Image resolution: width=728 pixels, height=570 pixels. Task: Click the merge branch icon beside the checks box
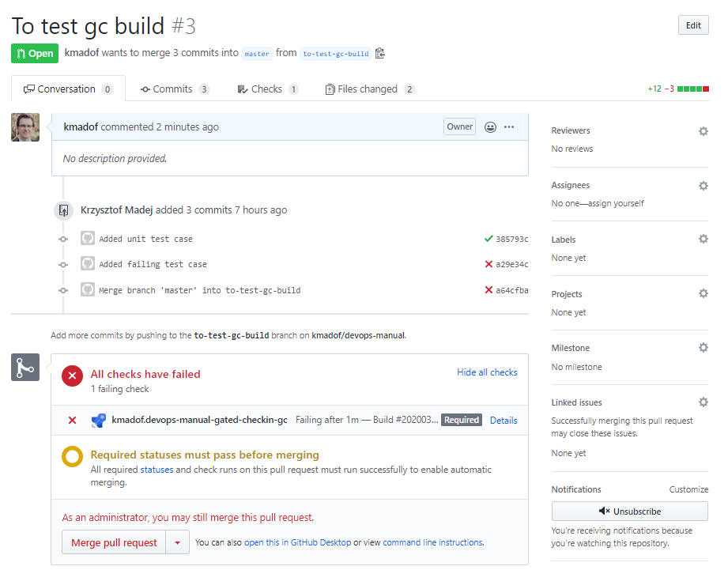[25, 367]
